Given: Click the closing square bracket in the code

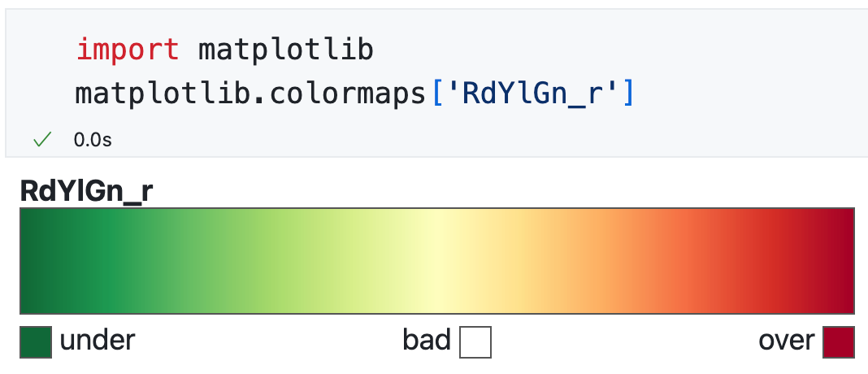Looking at the screenshot, I should [627, 94].
